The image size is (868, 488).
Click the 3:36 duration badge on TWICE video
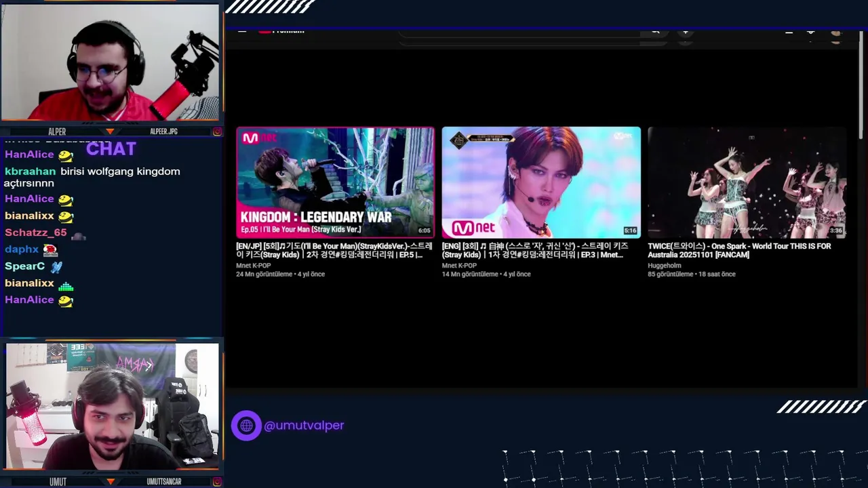point(836,230)
